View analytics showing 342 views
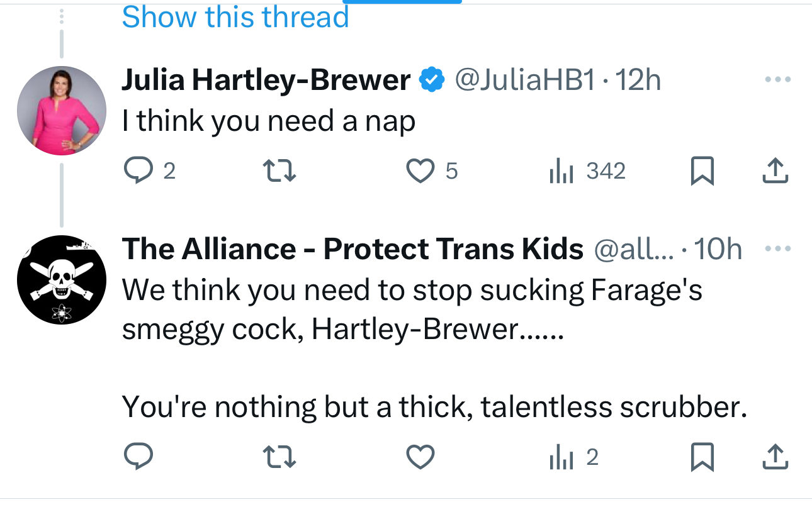812x507 pixels. pyautogui.click(x=561, y=171)
